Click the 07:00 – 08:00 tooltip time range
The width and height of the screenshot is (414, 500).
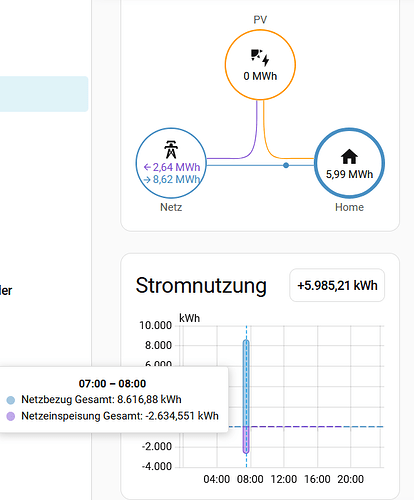point(112,384)
